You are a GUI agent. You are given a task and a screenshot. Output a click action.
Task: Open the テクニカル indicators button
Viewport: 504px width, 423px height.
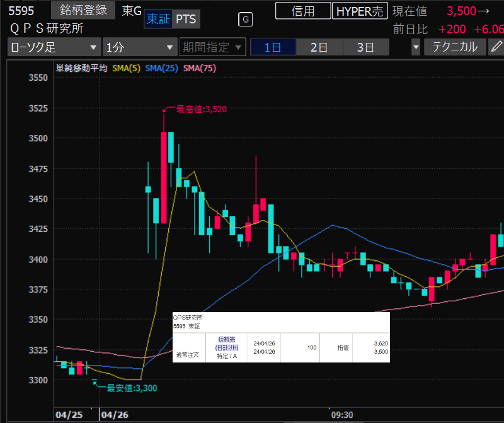455,47
